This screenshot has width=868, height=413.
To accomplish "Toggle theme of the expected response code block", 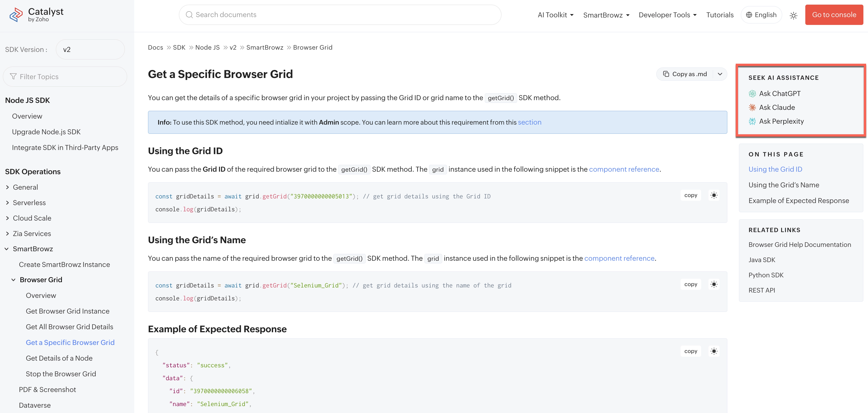I will 714,351.
